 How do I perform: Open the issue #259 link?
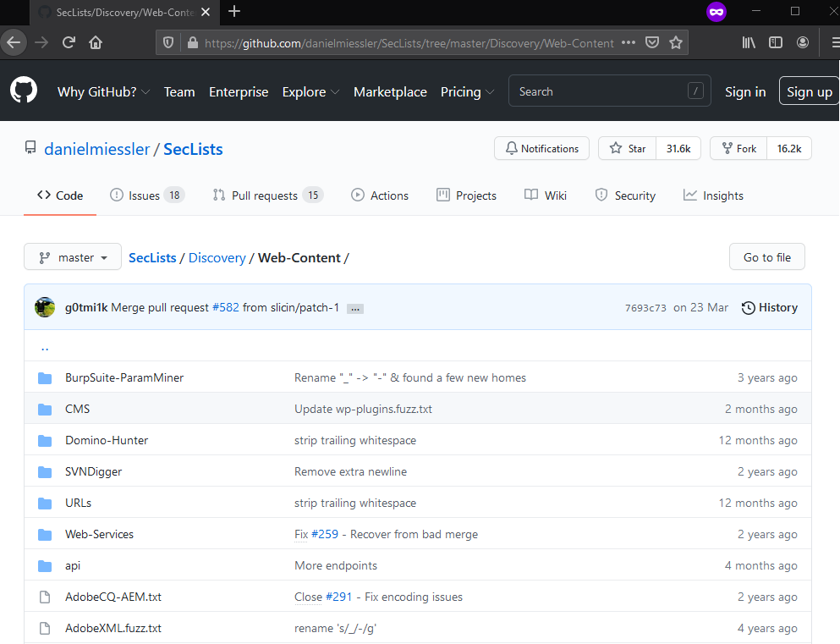pos(325,534)
